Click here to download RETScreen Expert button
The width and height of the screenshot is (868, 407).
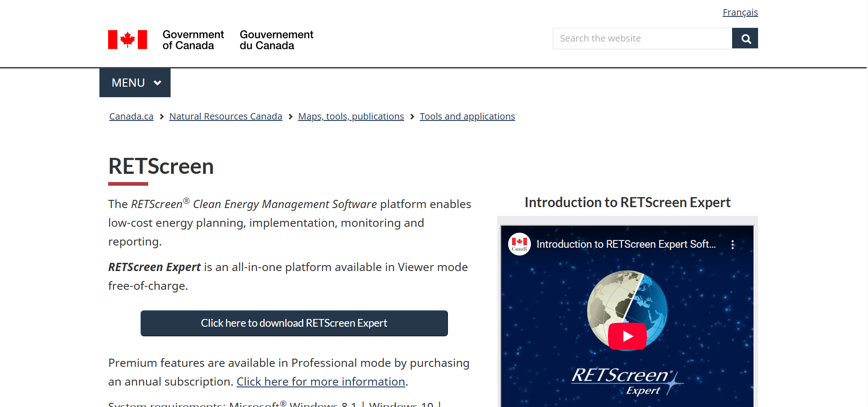click(x=294, y=323)
